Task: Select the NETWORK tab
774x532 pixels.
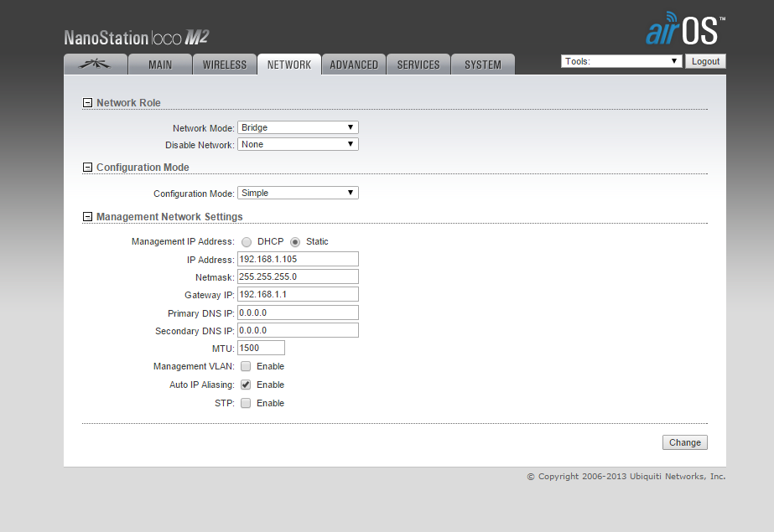Action: (x=289, y=65)
